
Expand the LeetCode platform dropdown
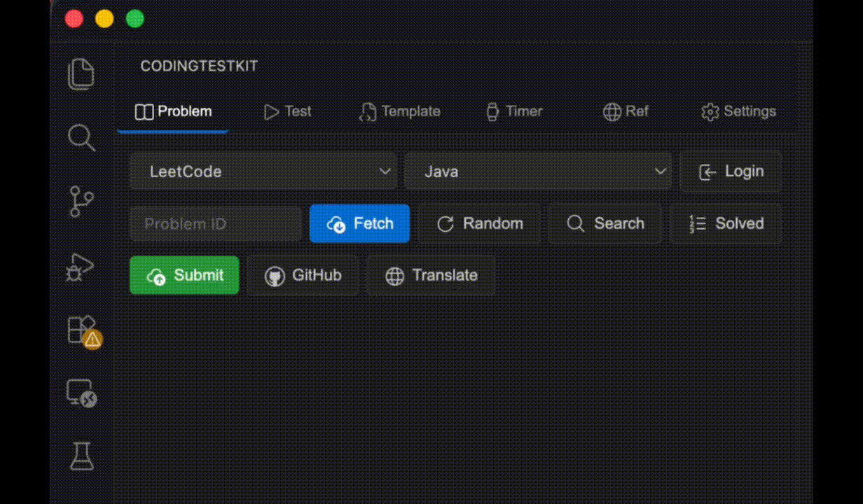tap(263, 171)
